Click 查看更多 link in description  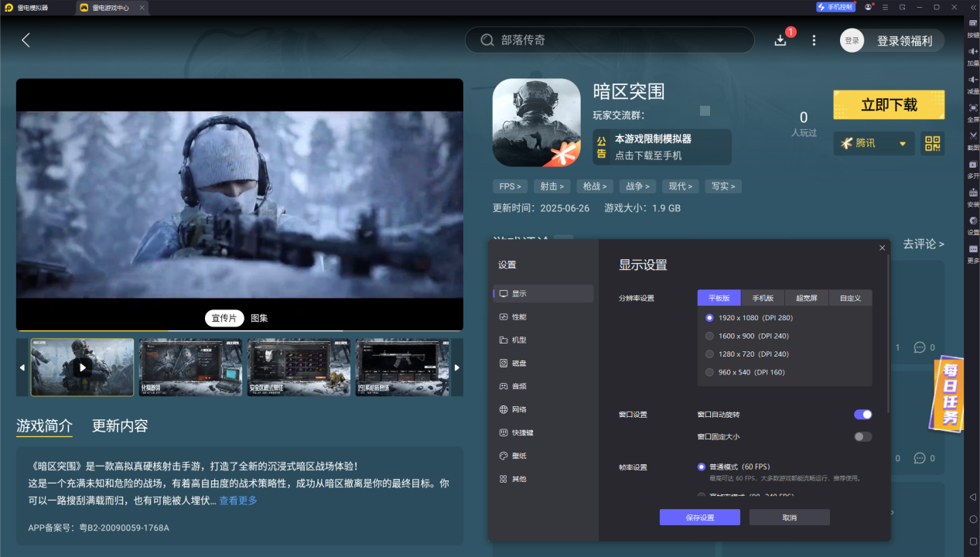[x=238, y=501]
